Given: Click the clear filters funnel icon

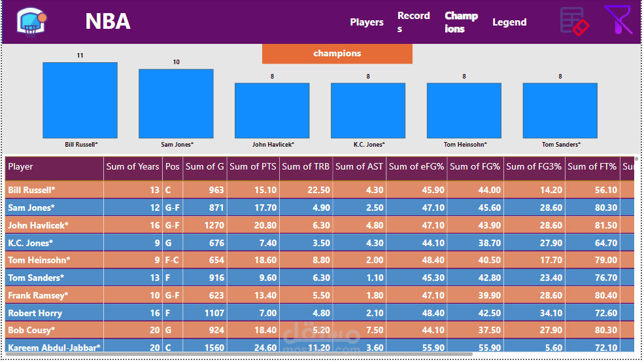Looking at the screenshot, I should point(617,20).
